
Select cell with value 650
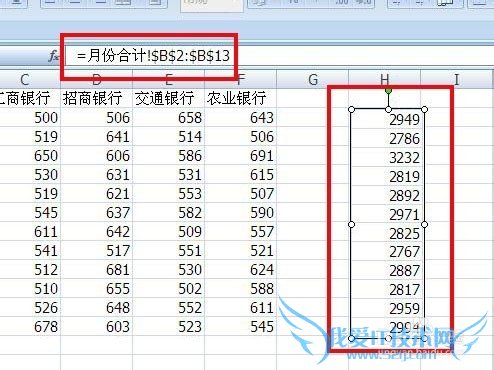[30, 155]
